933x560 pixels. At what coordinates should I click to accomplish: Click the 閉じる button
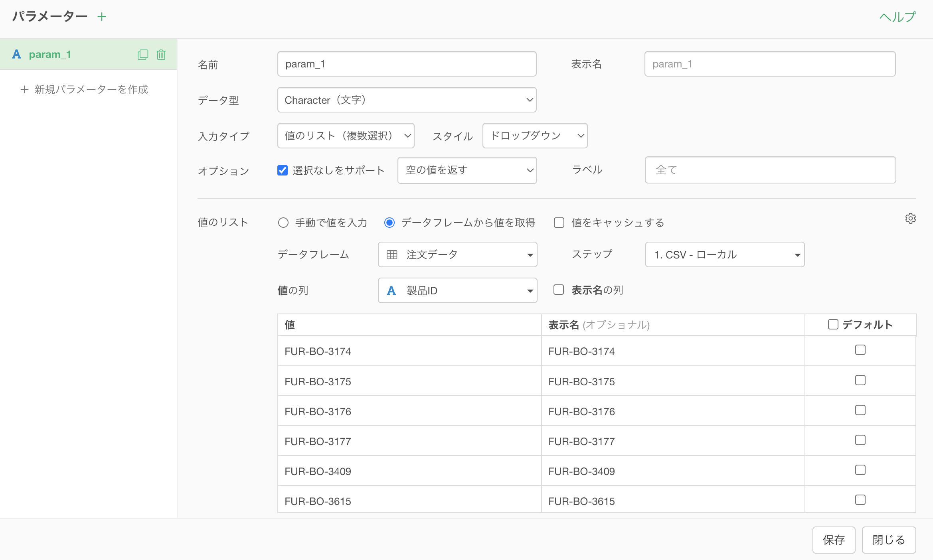(x=888, y=540)
